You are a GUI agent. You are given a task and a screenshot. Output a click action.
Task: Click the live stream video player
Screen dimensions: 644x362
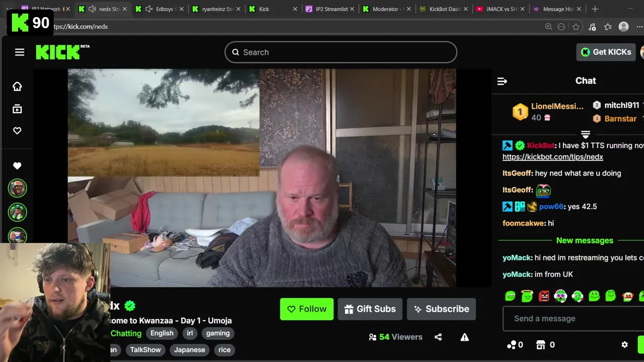[262, 178]
